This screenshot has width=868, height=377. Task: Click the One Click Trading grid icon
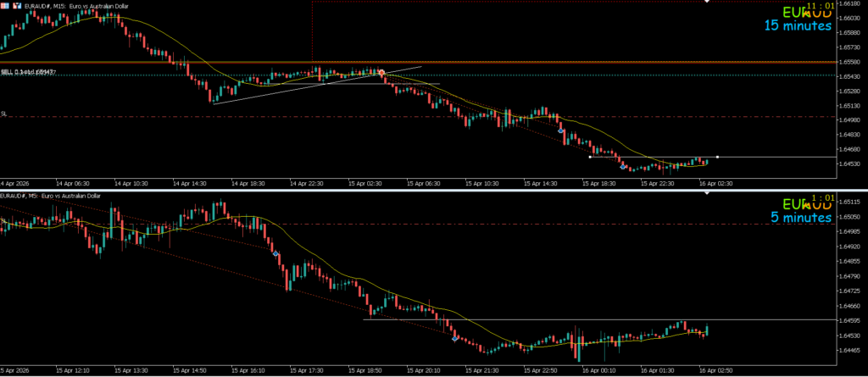(x=4, y=7)
